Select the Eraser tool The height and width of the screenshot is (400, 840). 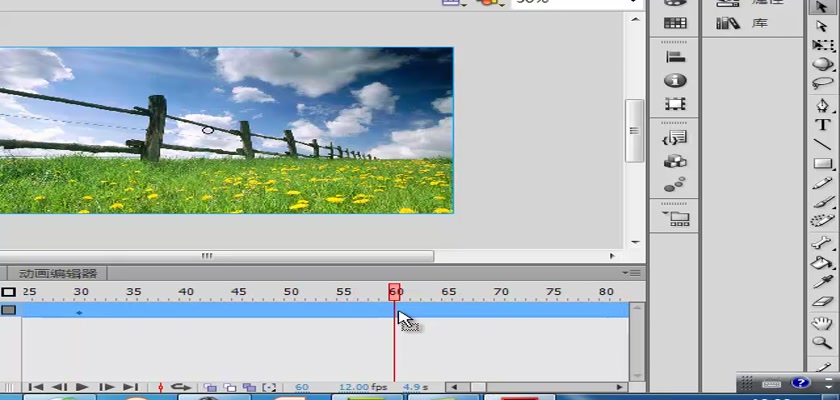(822, 301)
